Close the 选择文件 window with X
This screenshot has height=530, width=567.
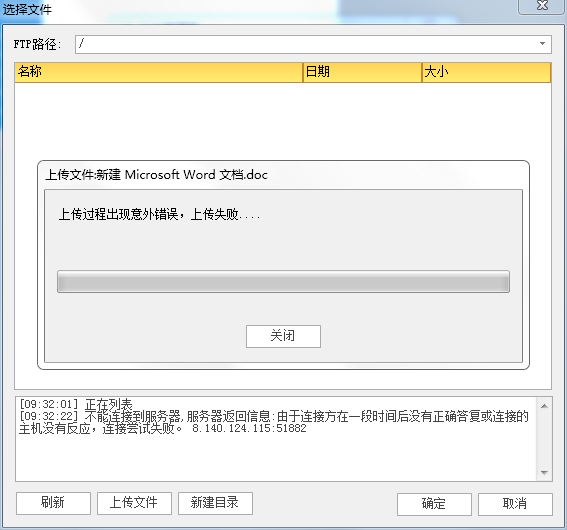(542, 5)
